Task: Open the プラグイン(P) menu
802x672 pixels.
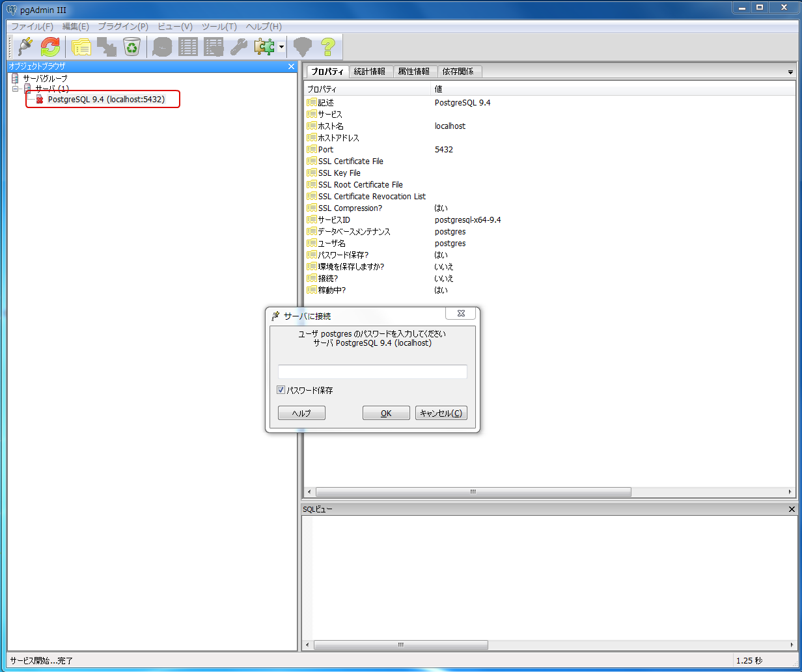Action: (x=123, y=27)
